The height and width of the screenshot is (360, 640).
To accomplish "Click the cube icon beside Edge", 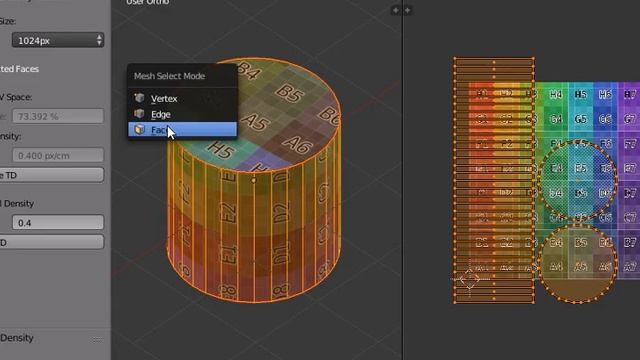I will click(x=139, y=114).
